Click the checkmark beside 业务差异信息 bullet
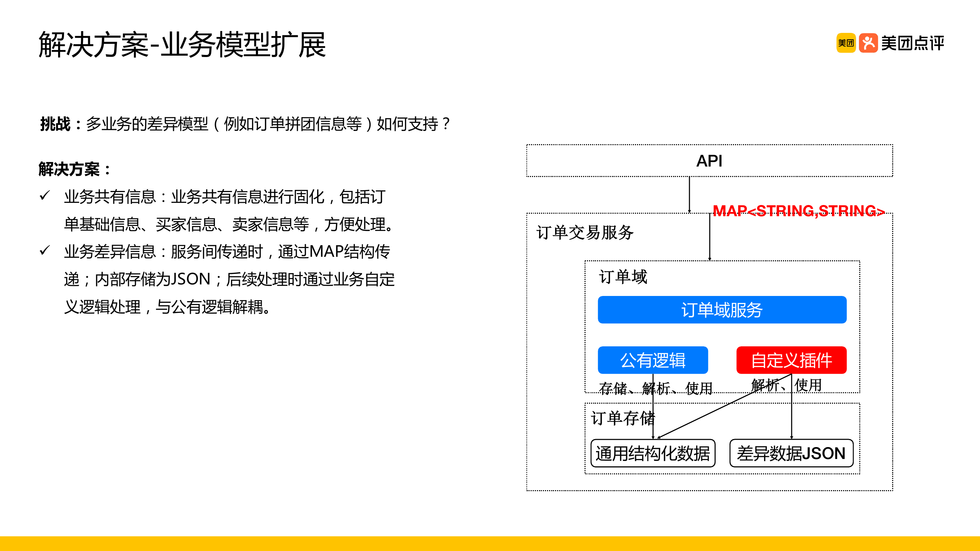Screen dimensions: 980x551 pos(45,250)
